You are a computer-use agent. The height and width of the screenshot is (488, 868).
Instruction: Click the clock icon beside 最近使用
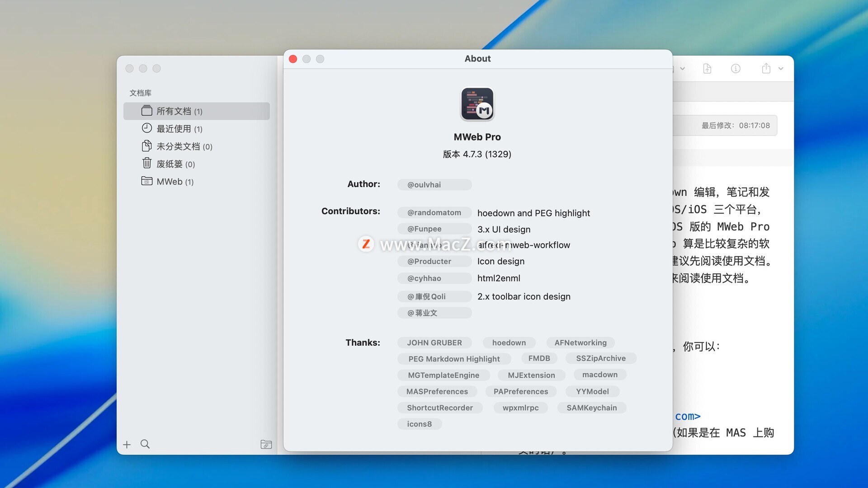pyautogui.click(x=146, y=128)
